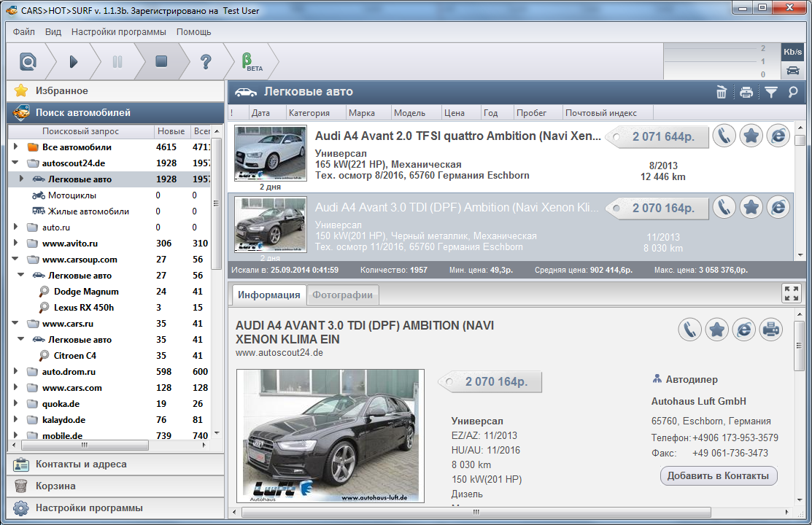Click Добавить в Контакты button

point(719,476)
